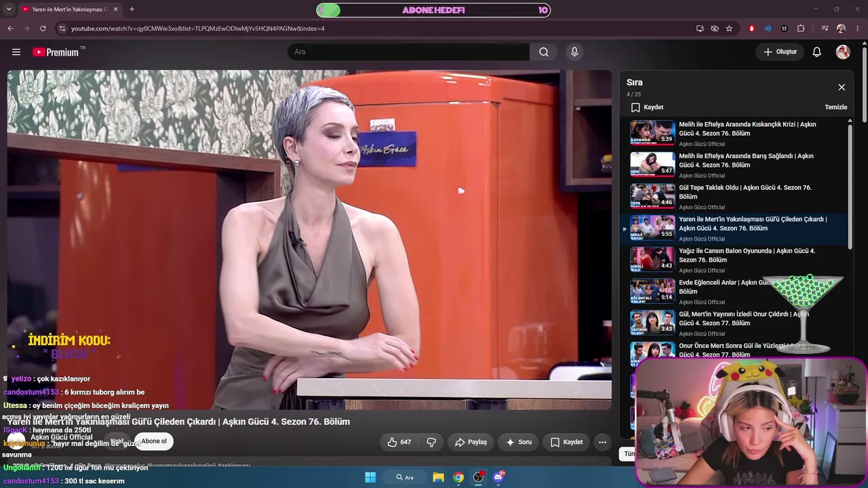
Task: Switch to Chrome on the taskbar
Action: (x=458, y=477)
